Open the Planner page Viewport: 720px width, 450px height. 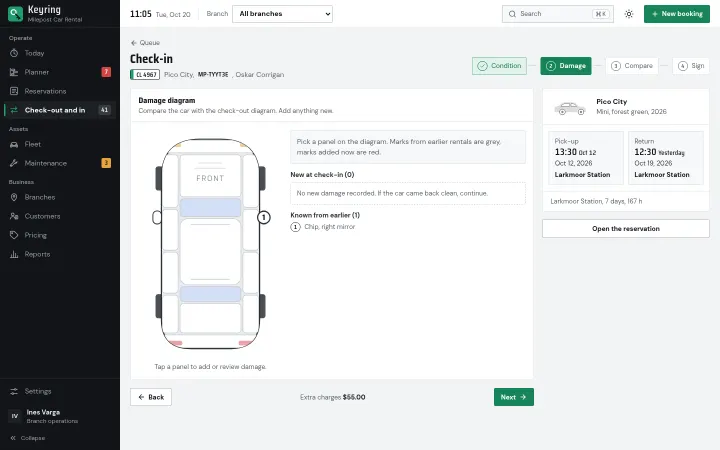click(x=60, y=72)
